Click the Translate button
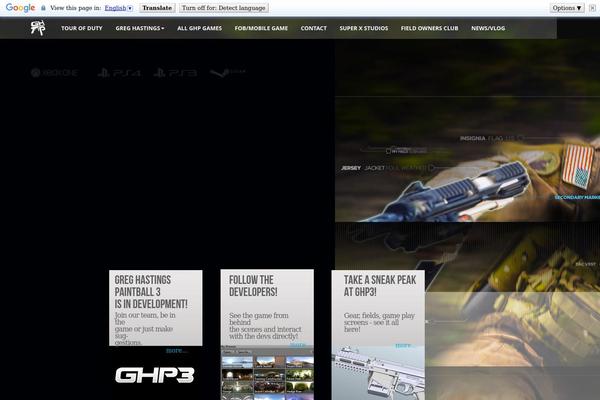The width and height of the screenshot is (600, 400). coord(157,8)
